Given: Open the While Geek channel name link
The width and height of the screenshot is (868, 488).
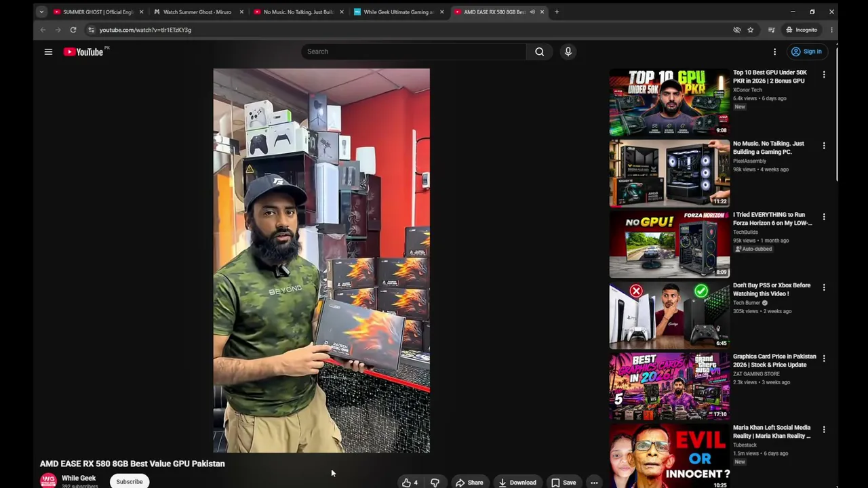Looking at the screenshot, I should [x=79, y=478].
